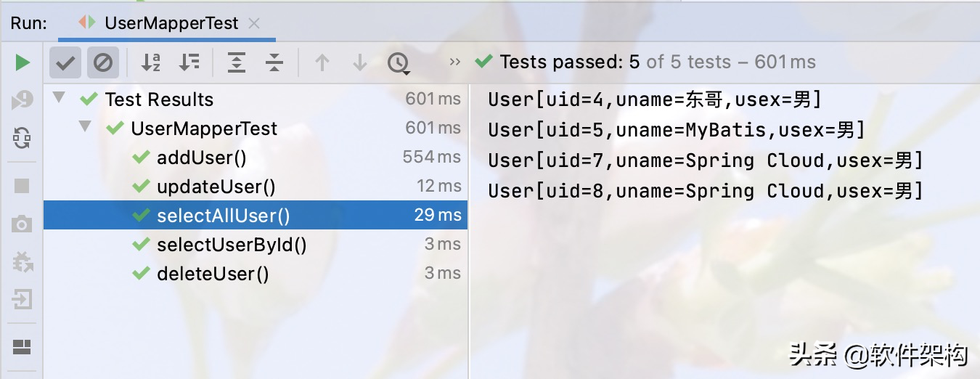Sort tests by duration
The width and height of the screenshot is (980, 379).
(x=189, y=63)
